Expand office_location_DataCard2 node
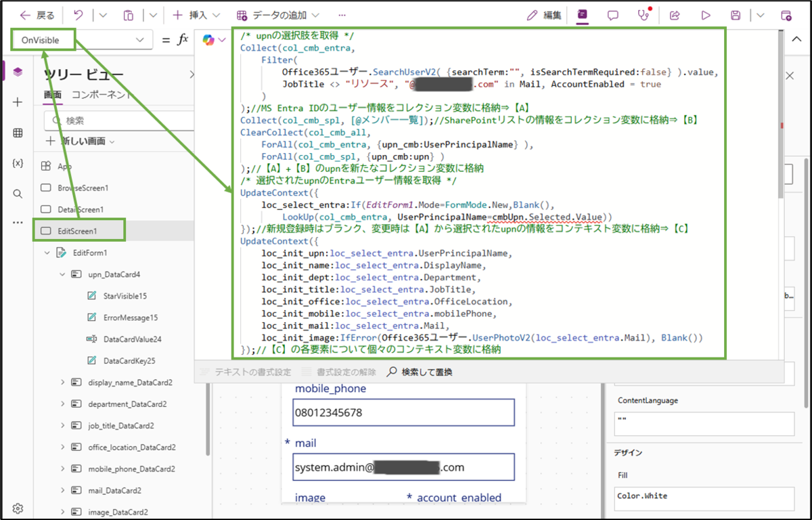812x520 pixels. [x=63, y=448]
